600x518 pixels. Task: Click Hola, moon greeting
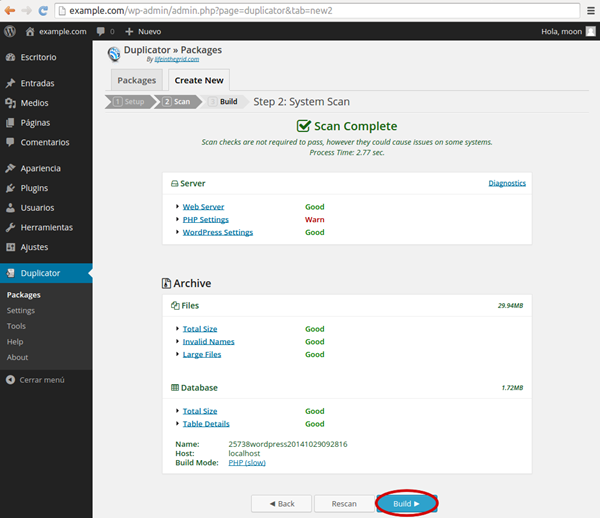pyautogui.click(x=561, y=31)
